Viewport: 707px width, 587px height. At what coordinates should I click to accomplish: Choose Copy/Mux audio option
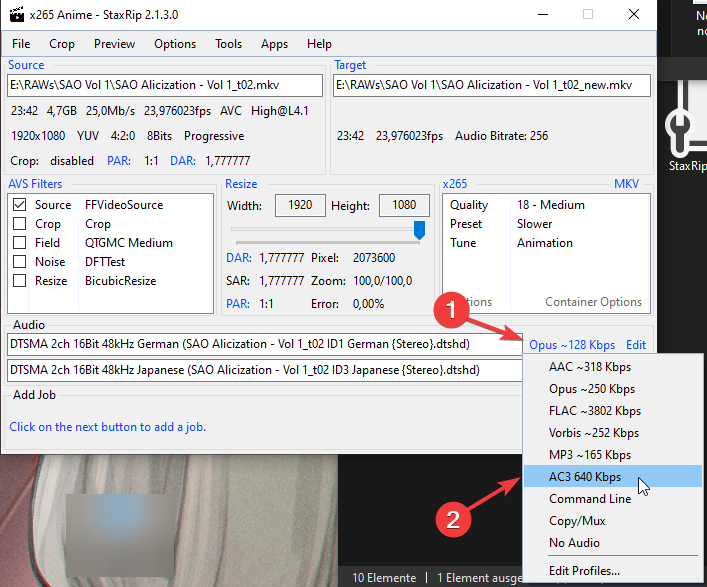(613, 521)
